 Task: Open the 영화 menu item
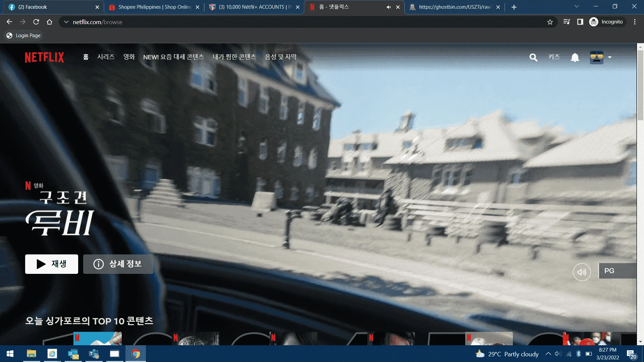point(129,57)
